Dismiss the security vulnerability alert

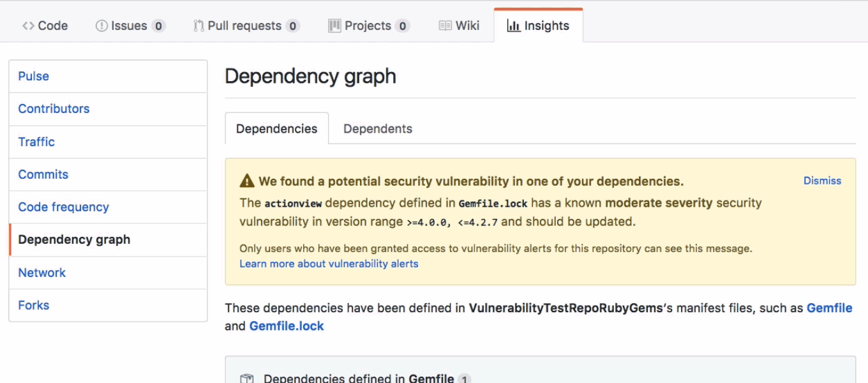click(822, 181)
